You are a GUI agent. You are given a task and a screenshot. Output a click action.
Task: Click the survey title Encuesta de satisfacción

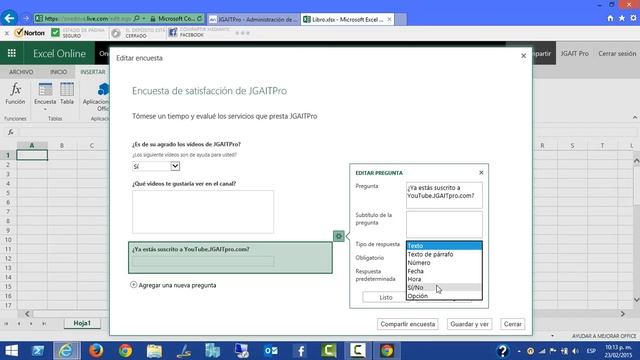tap(209, 91)
